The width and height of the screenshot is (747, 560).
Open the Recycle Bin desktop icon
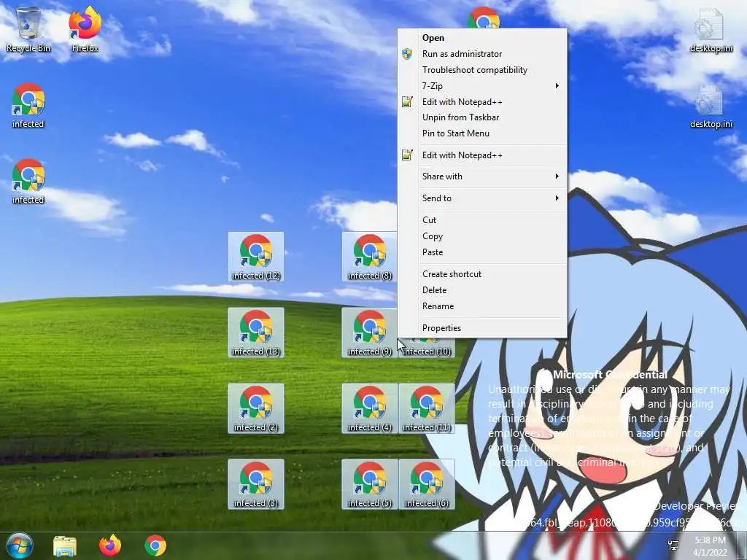click(28, 29)
